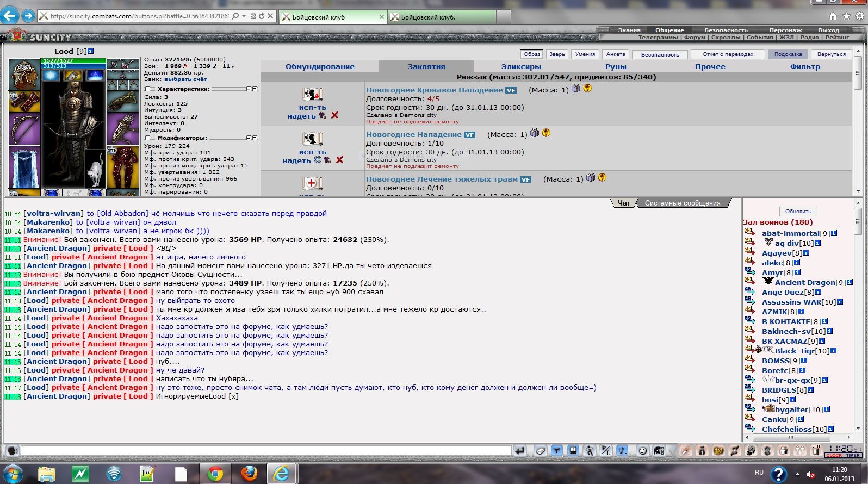
Task: Toggle the chat sound note icon
Action: 623,450
